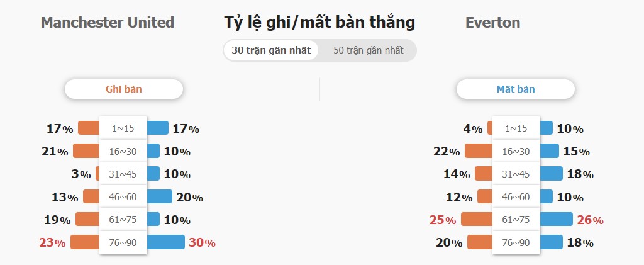This screenshot has width=644, height=265.
Task: Click Manchester United's orange 76~90 bar
Action: pos(85,242)
